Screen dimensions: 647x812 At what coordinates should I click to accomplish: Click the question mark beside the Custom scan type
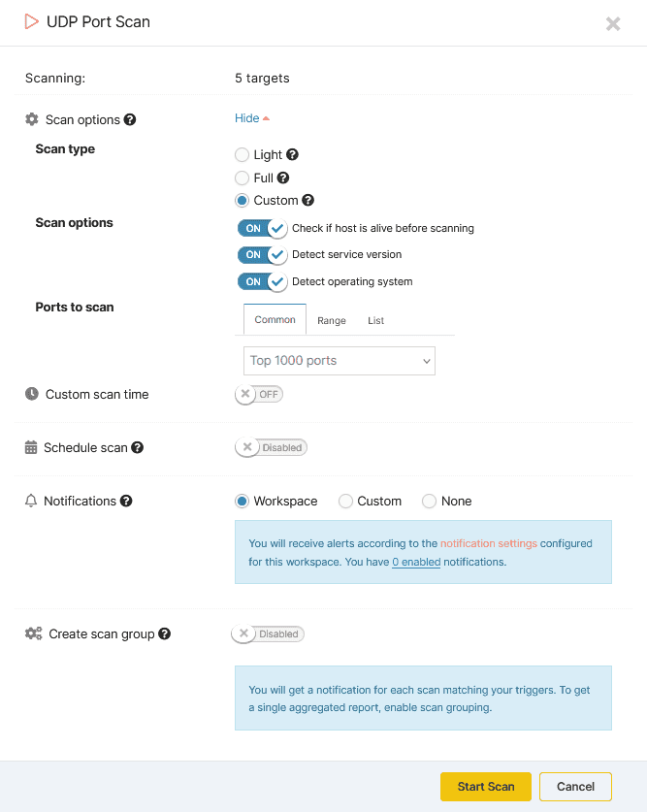point(306,200)
